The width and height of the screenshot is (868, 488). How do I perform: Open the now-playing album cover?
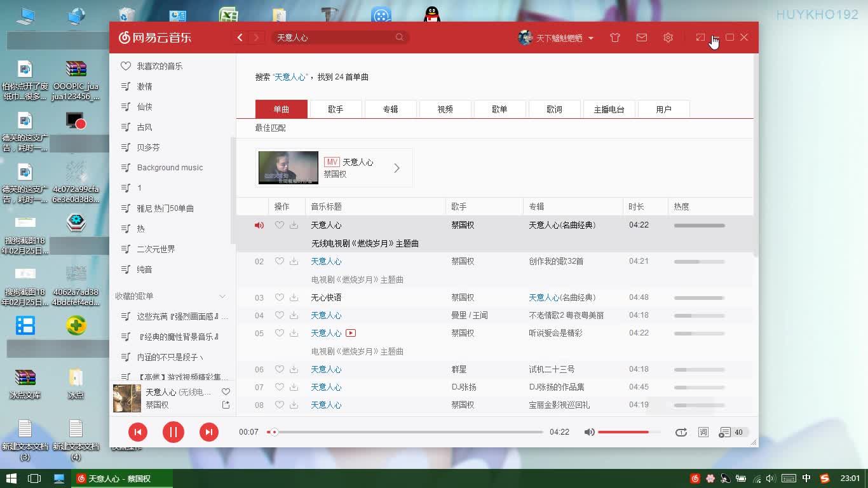(127, 398)
